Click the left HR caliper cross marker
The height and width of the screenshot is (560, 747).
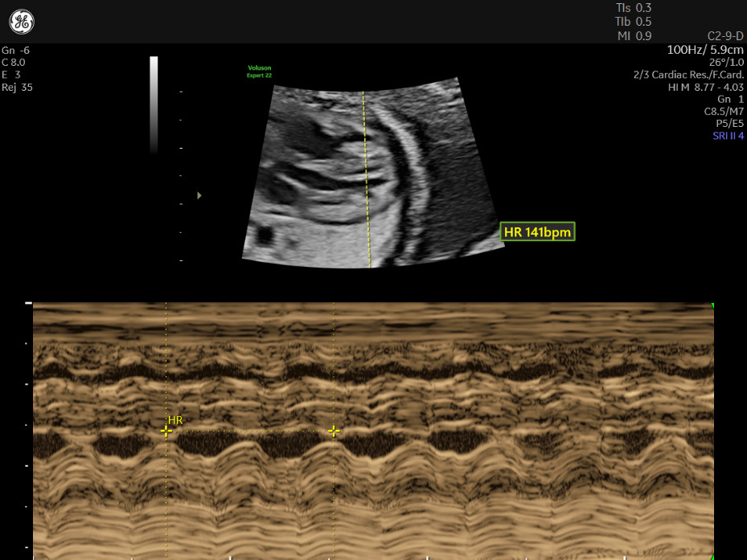(x=166, y=431)
